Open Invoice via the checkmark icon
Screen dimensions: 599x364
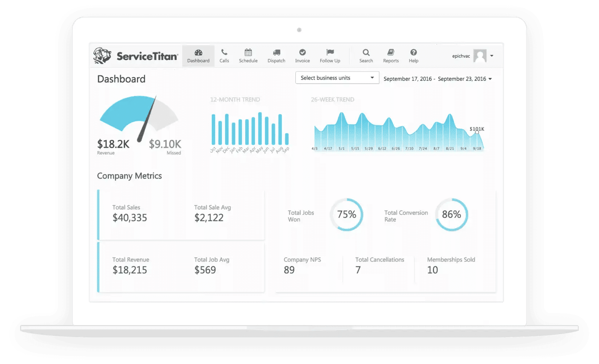coord(302,52)
